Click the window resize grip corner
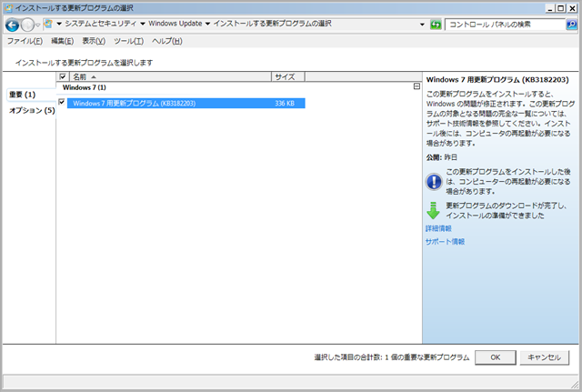The height and width of the screenshot is (392, 582). [574, 383]
